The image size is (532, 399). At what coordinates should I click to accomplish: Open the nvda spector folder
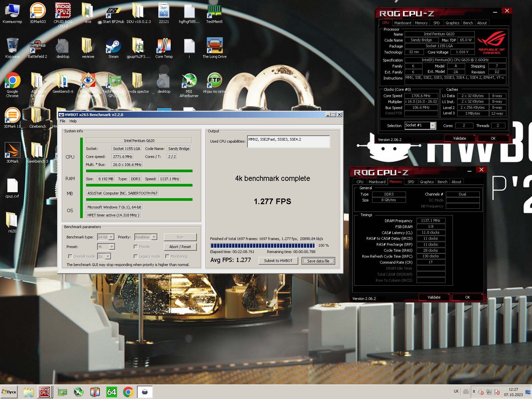coord(139,83)
